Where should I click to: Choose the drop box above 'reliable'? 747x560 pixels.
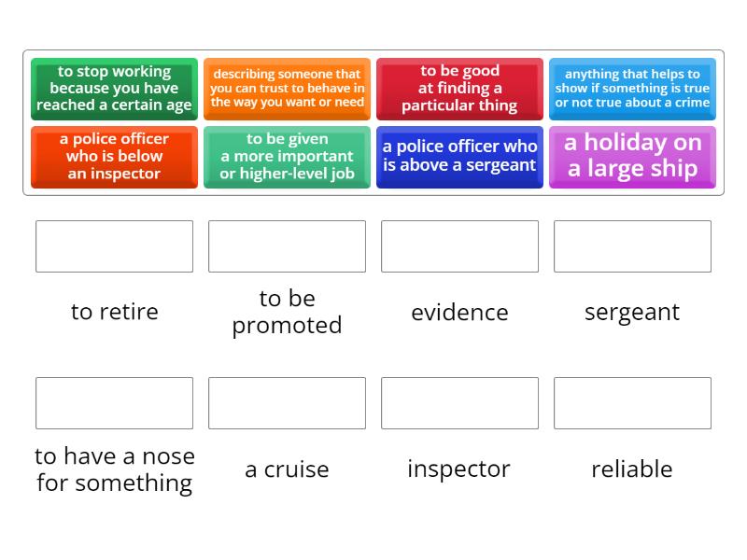tap(632, 403)
